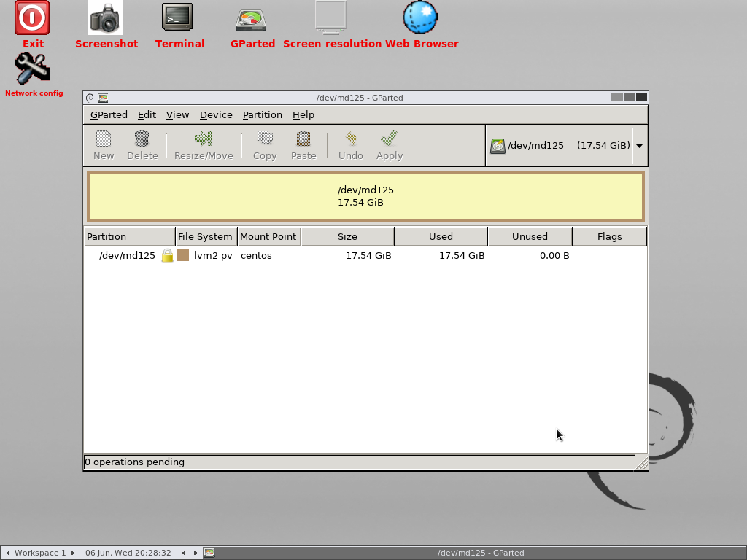Click the clock showing 06 Jun, Wed
747x560 pixels.
pyautogui.click(x=128, y=553)
